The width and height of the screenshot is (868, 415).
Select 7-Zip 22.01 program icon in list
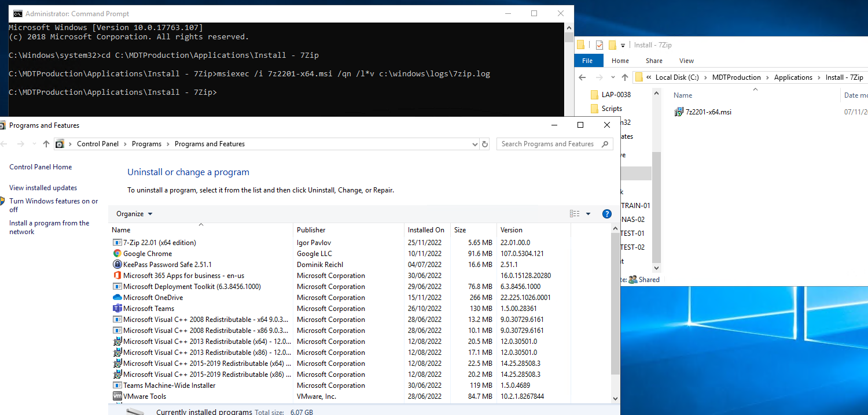(x=117, y=243)
